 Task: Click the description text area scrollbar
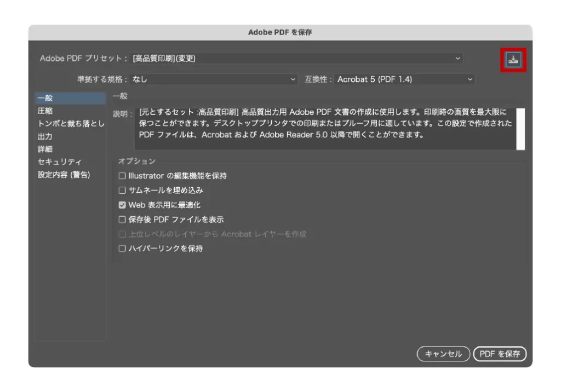pyautogui.click(x=521, y=129)
